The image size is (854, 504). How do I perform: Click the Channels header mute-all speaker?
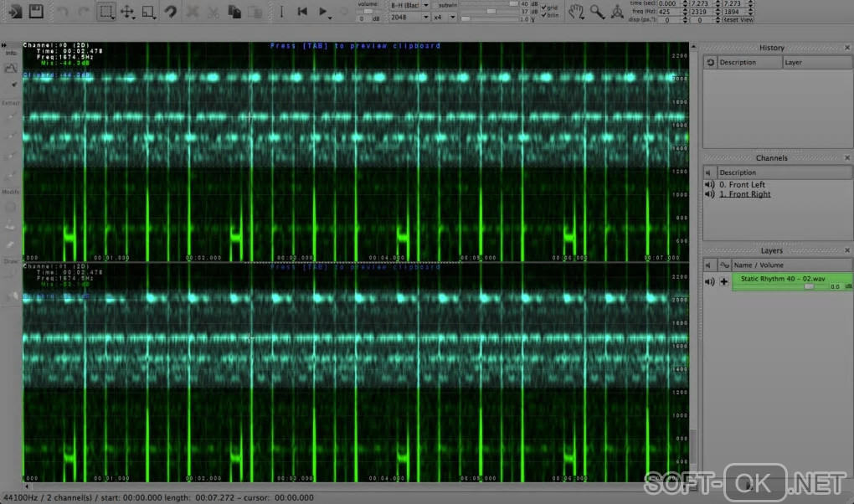click(710, 172)
